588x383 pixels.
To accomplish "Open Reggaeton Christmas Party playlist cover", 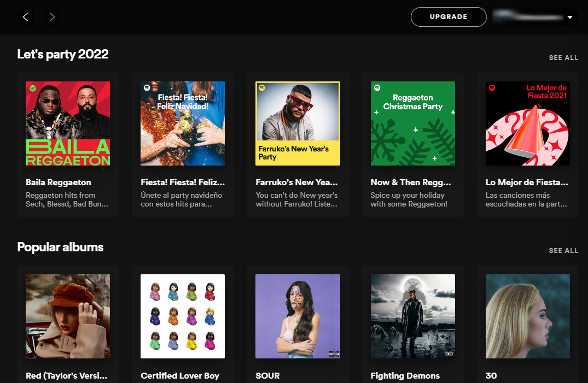I will (413, 123).
